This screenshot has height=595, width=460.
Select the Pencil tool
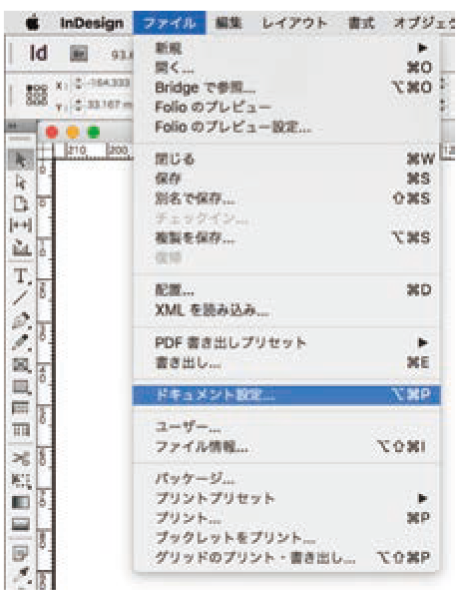point(21,342)
